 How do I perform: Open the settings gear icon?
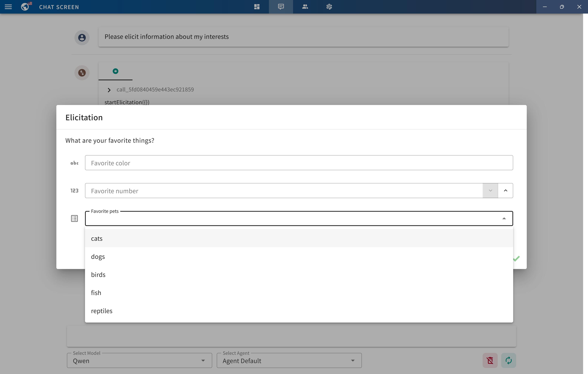(329, 7)
